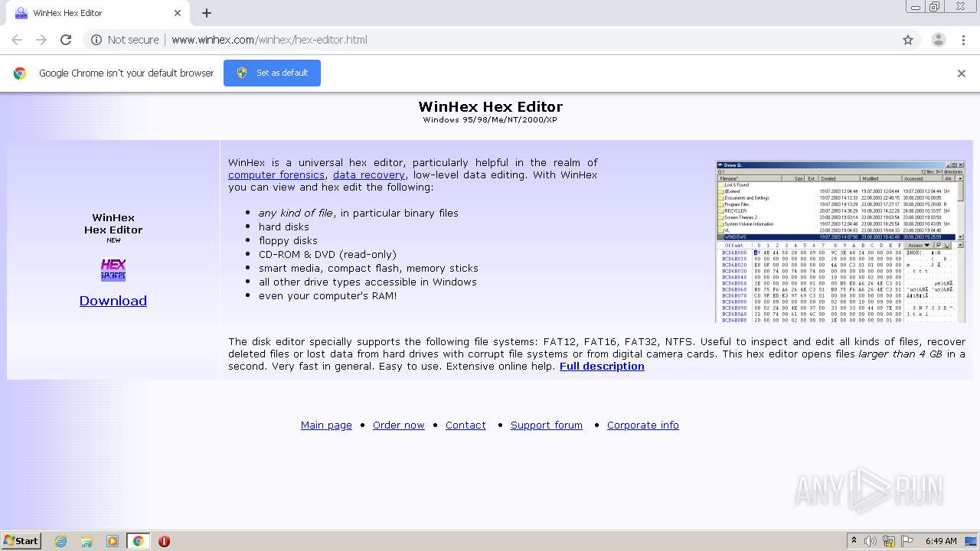Click the red security taskbar icon
980x551 pixels.
click(x=164, y=541)
